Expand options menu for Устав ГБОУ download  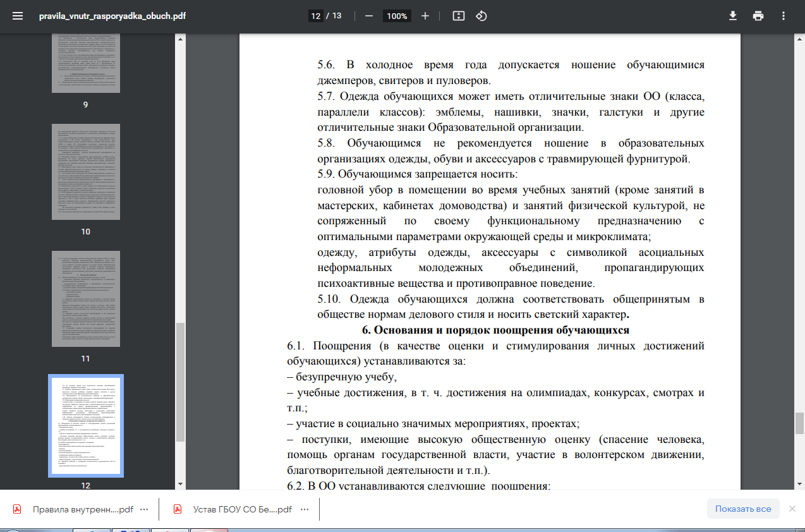coord(304,509)
